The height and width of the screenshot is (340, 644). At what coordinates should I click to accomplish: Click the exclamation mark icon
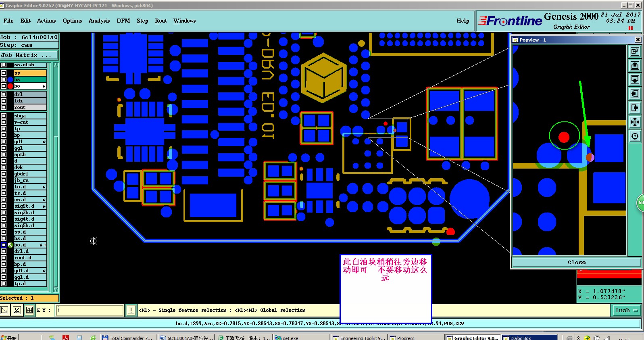click(x=131, y=310)
